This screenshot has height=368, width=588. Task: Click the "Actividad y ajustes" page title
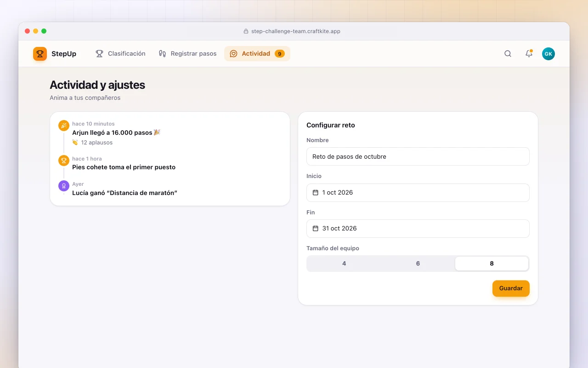click(x=97, y=85)
